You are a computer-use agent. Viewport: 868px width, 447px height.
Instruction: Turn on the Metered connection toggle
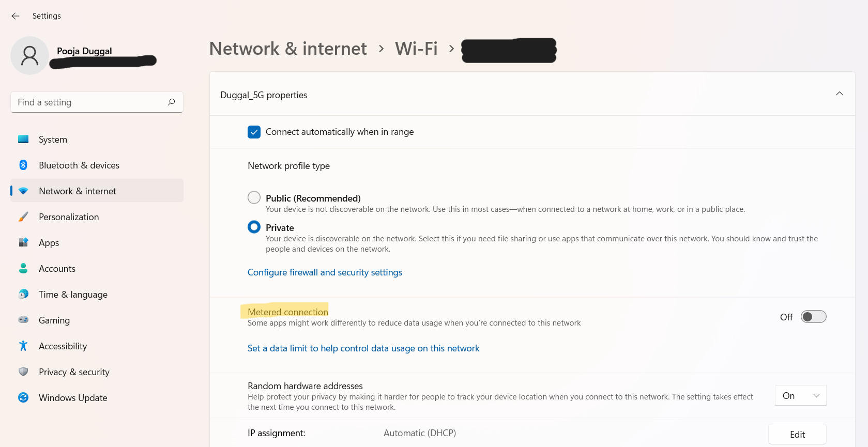[x=813, y=317]
